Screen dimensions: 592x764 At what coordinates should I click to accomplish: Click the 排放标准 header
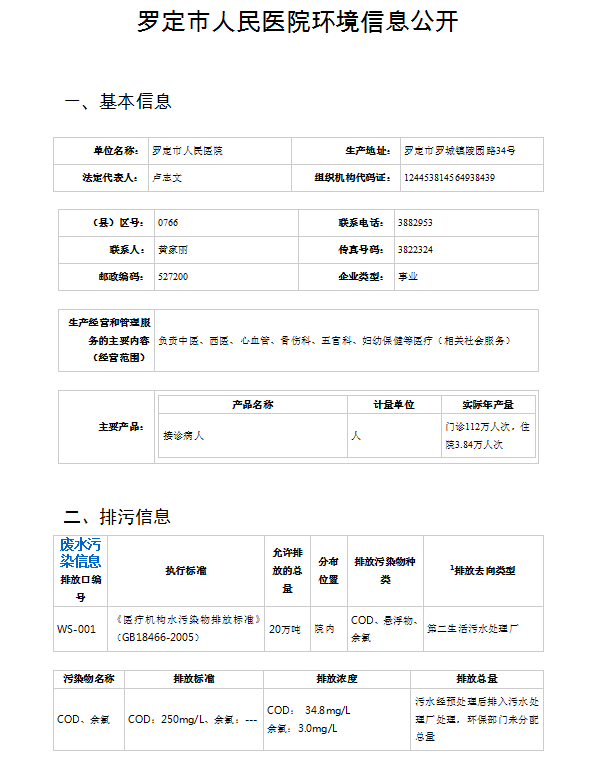194,679
